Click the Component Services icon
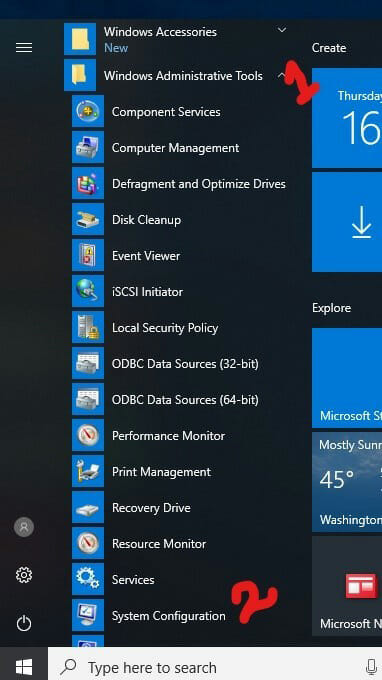The image size is (382, 680). pos(88,111)
